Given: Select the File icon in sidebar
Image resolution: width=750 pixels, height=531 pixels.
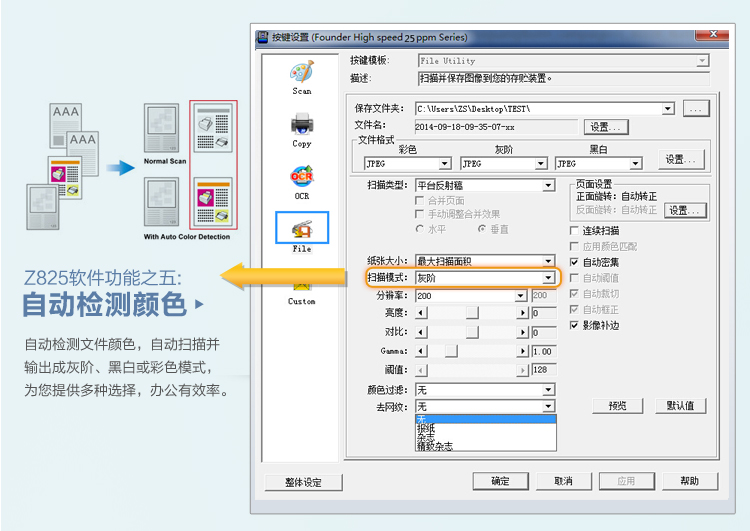Looking at the screenshot, I should coord(302,230).
